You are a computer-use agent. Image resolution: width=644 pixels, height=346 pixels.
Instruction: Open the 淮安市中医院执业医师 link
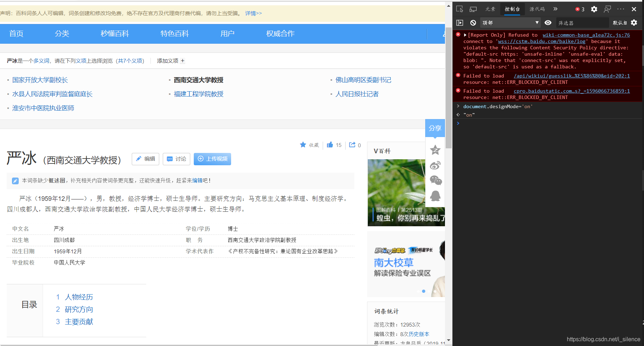[43, 108]
